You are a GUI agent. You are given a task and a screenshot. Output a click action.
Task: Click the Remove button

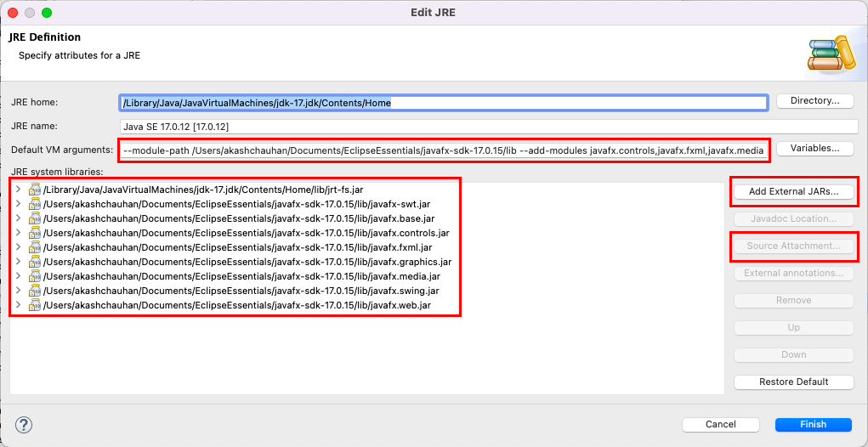(x=794, y=300)
